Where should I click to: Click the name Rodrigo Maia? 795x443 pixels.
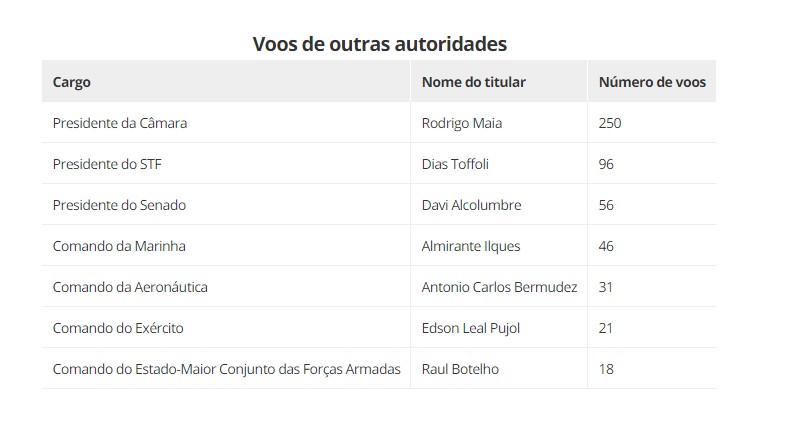pos(462,123)
